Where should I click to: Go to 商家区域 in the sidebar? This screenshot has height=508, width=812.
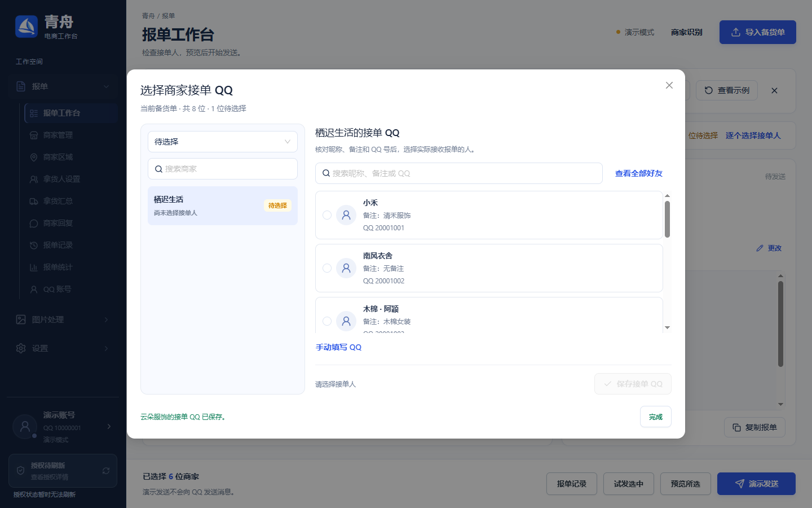point(71,157)
